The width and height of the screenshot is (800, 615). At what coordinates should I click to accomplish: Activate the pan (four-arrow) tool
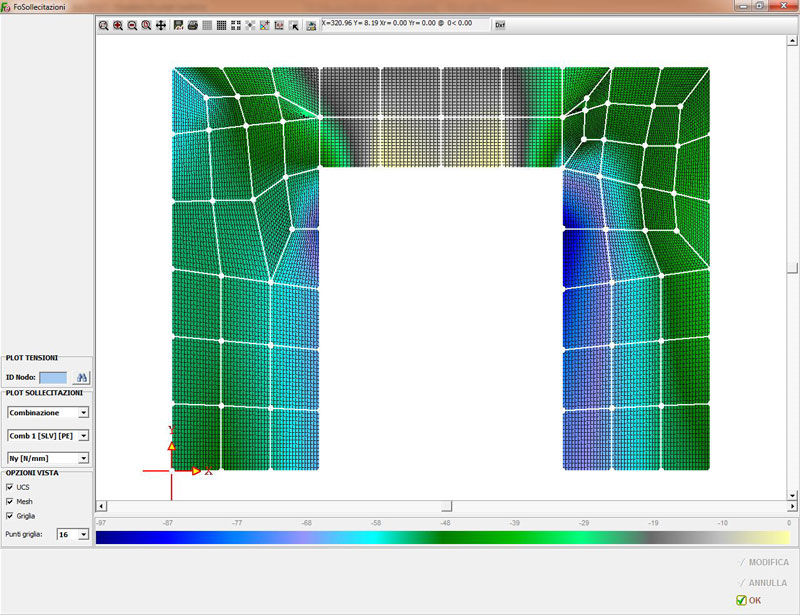[161, 26]
